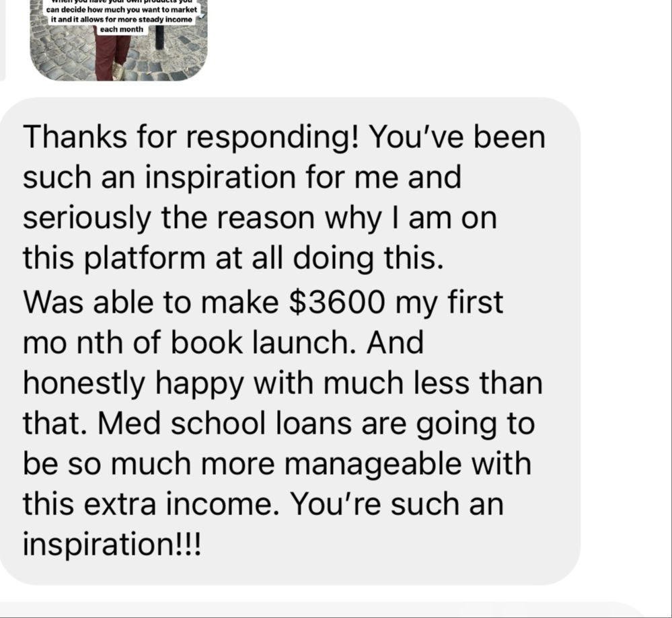Screen dimensions: 672x618
Task: Click the word "seriously" in the message
Action: (87, 219)
